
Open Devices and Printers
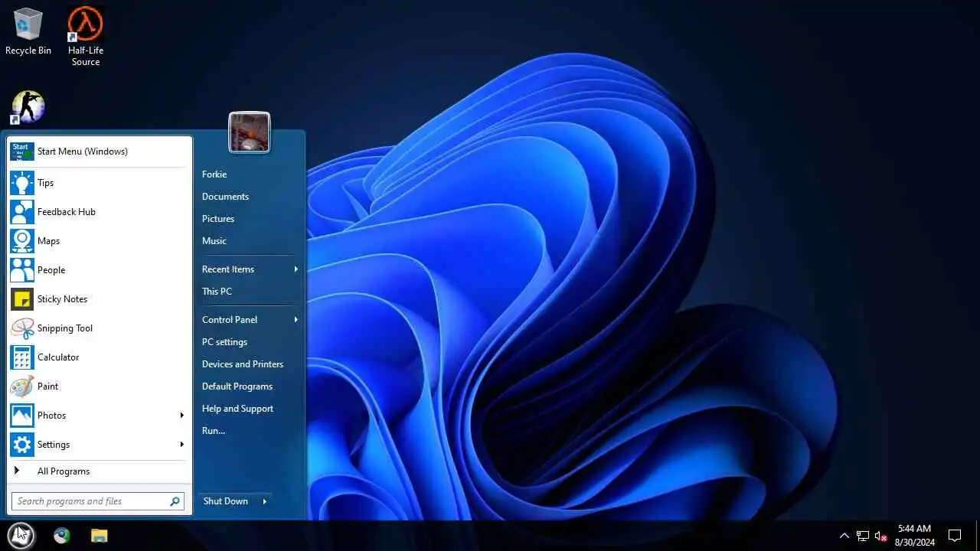(x=243, y=364)
